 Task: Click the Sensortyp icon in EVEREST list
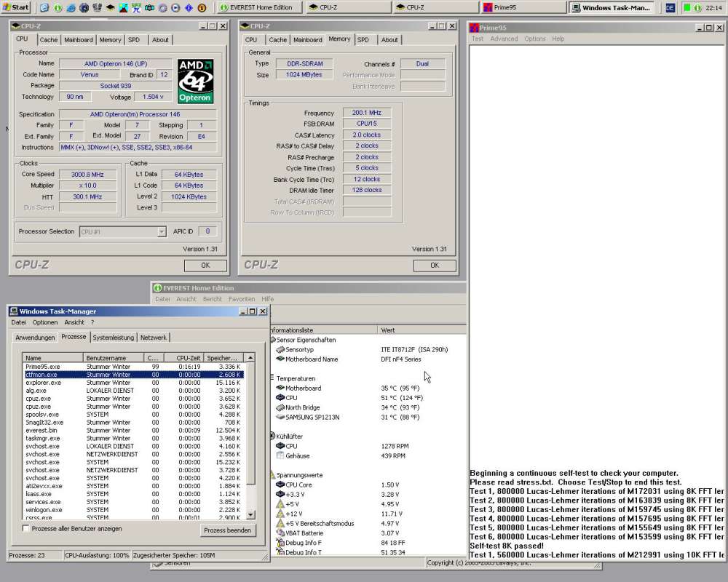pos(280,349)
